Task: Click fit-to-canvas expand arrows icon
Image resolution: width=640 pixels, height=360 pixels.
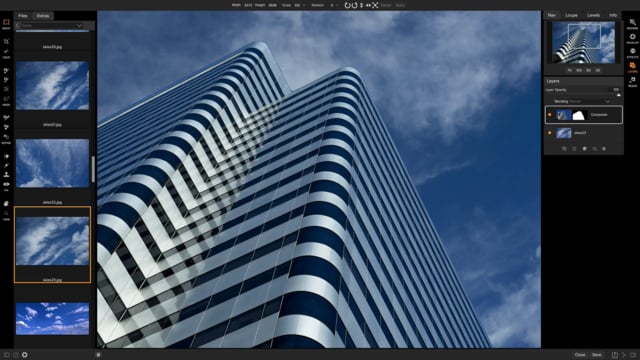Action: click(x=375, y=5)
